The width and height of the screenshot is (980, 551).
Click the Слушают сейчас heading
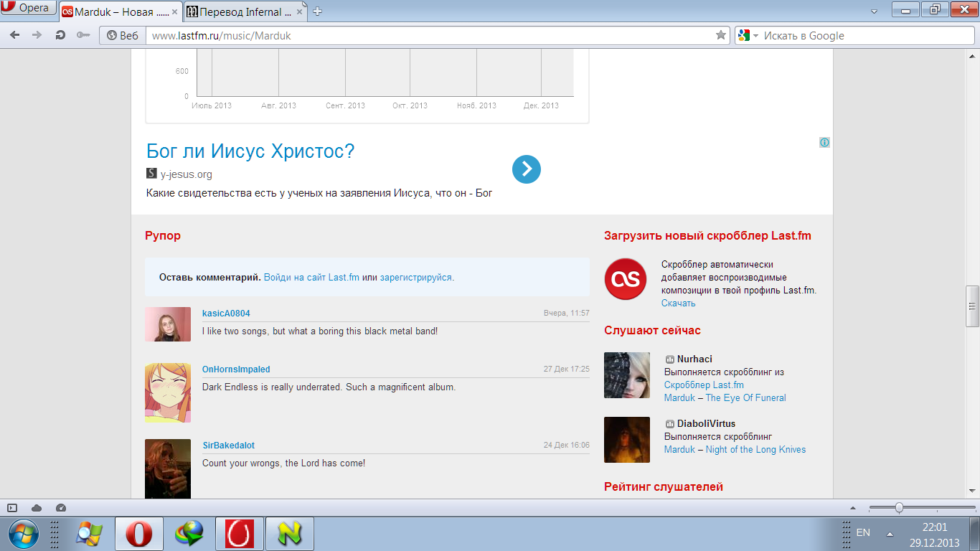pyautogui.click(x=652, y=330)
